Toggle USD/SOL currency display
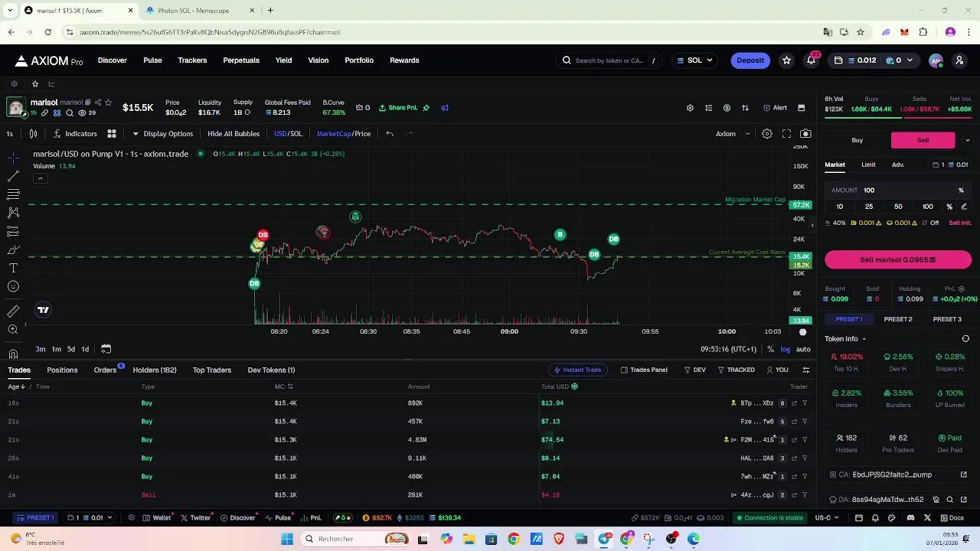 click(288, 134)
